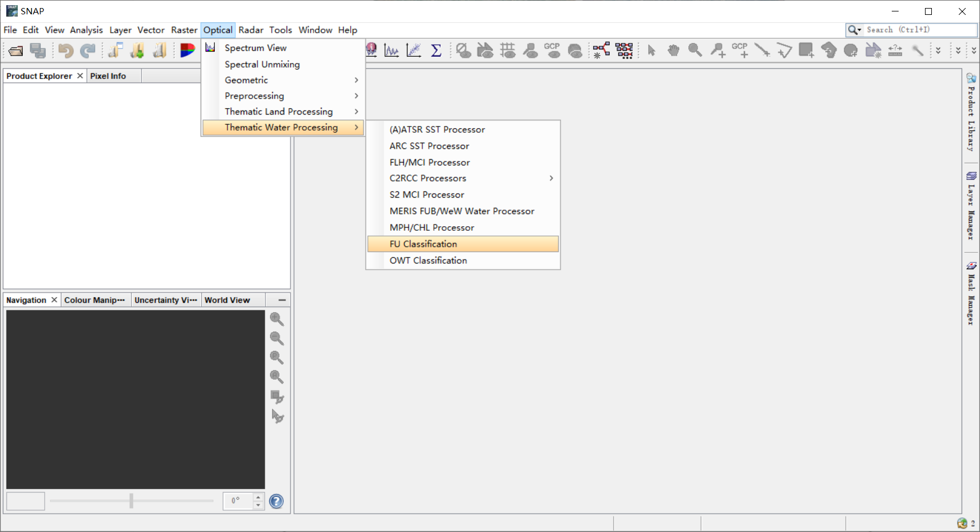Select the arrow Selection tool

652,50
